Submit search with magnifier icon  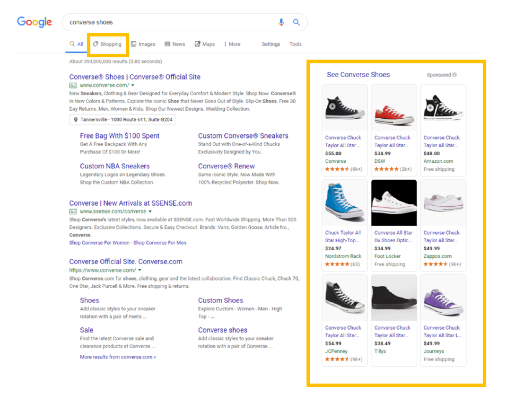[296, 22]
